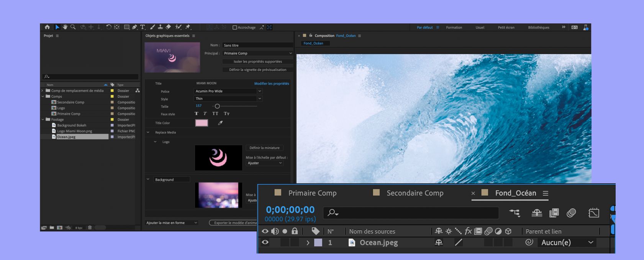
Task: Click the Title Color eyedropper
Action: 220,123
